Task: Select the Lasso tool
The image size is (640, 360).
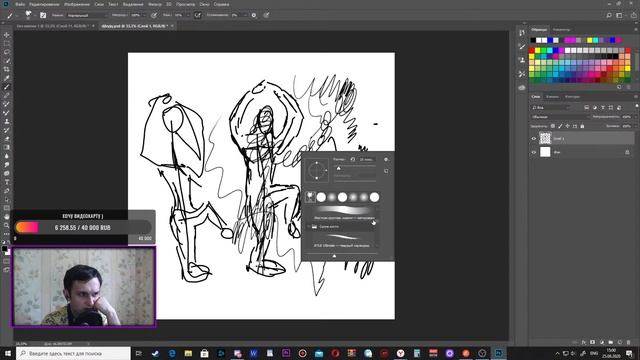Action: click(x=7, y=52)
